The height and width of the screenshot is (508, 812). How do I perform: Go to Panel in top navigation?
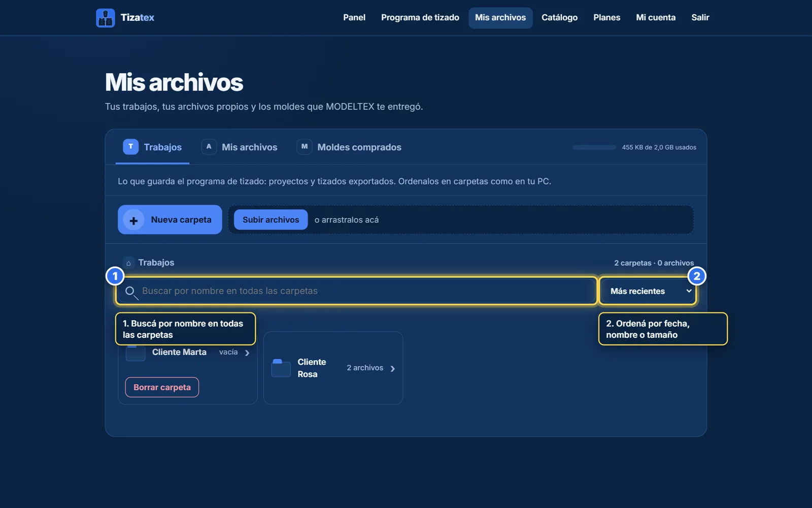354,17
